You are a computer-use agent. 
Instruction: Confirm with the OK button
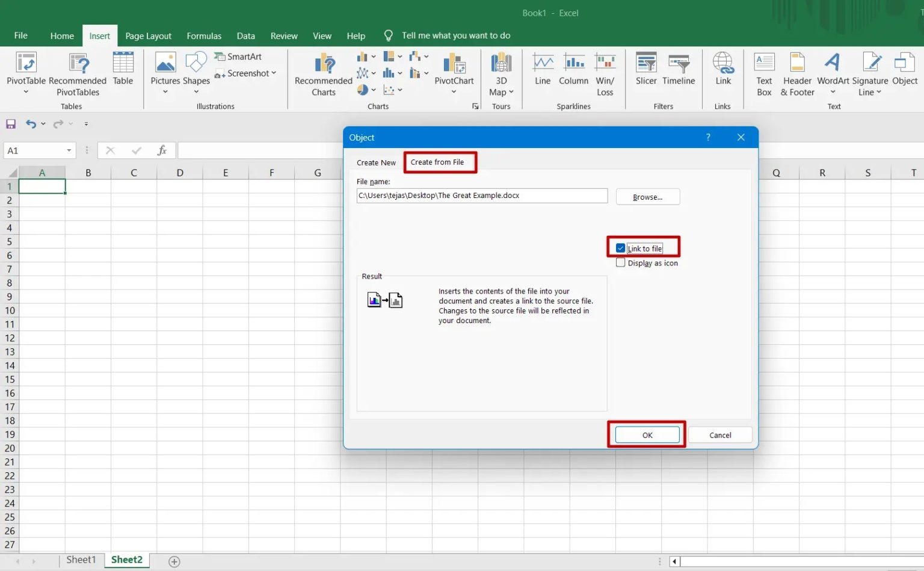[646, 434]
